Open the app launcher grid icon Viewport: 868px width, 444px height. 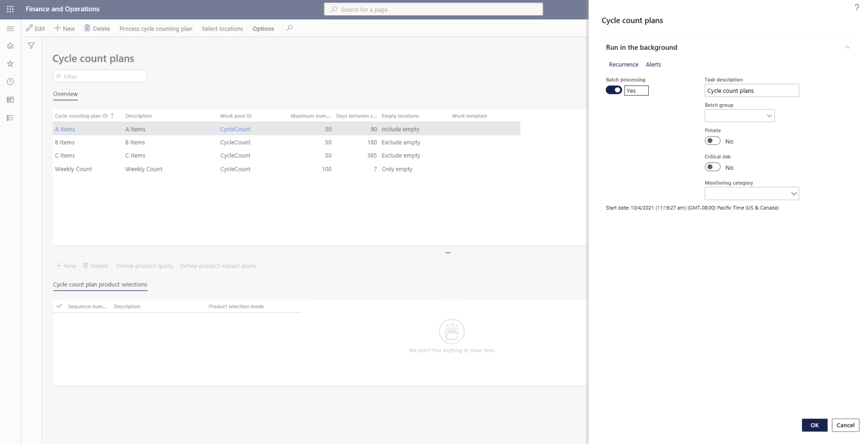coord(10,8)
